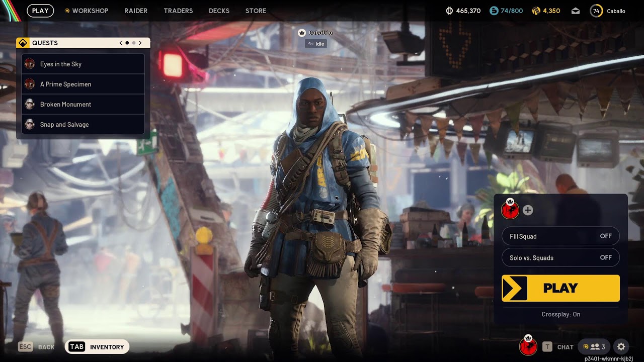Click trader portrait next to Broken Monument
Viewport: 644px width, 362px height.
click(x=30, y=104)
